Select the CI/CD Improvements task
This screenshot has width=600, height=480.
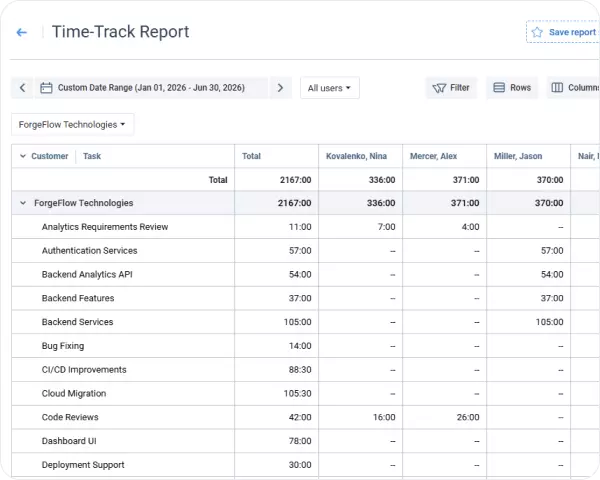[x=84, y=370]
